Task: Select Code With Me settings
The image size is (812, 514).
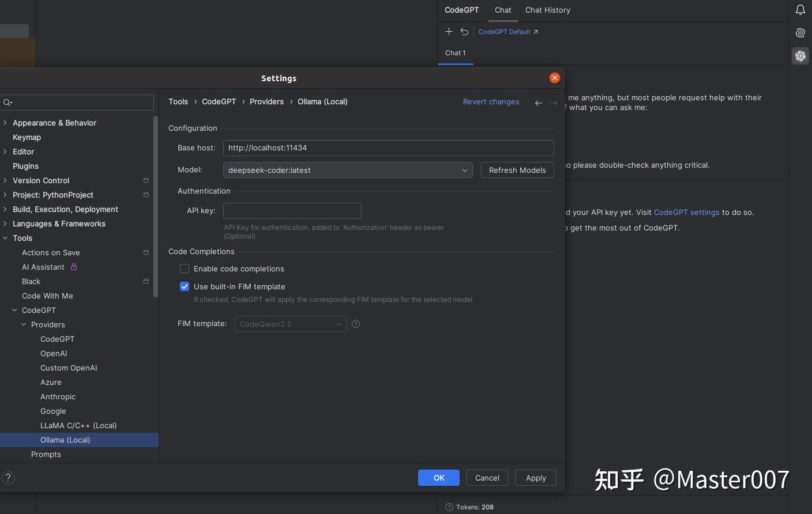Action: [x=47, y=296]
